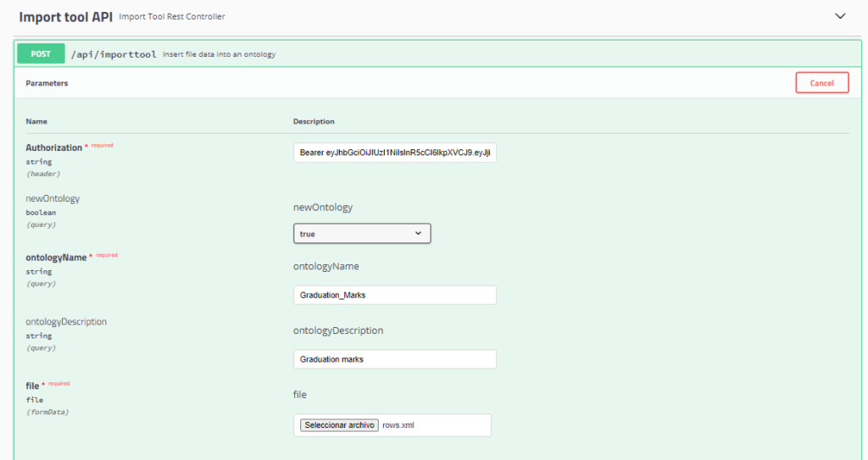
Task: Click the (formData) label under file
Action: [47, 413]
